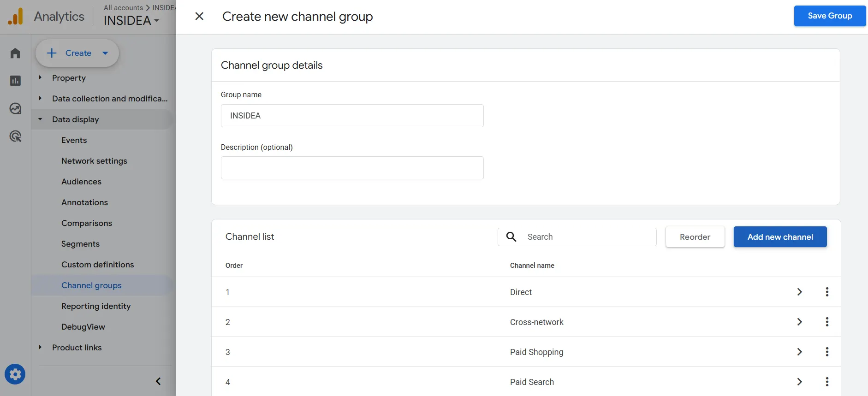This screenshot has height=396, width=868.
Task: Click the Order column header
Action: point(234,266)
